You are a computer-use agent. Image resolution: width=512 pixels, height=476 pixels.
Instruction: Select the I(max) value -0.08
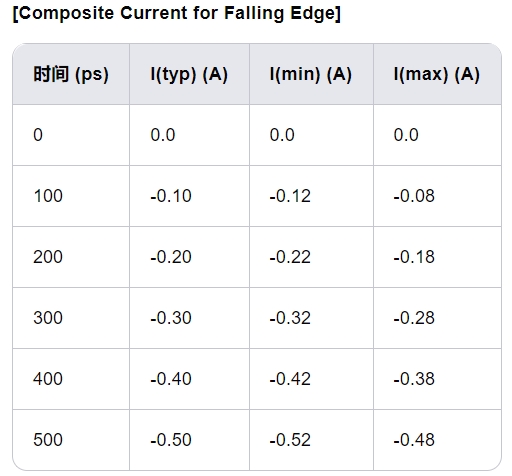coord(414,196)
